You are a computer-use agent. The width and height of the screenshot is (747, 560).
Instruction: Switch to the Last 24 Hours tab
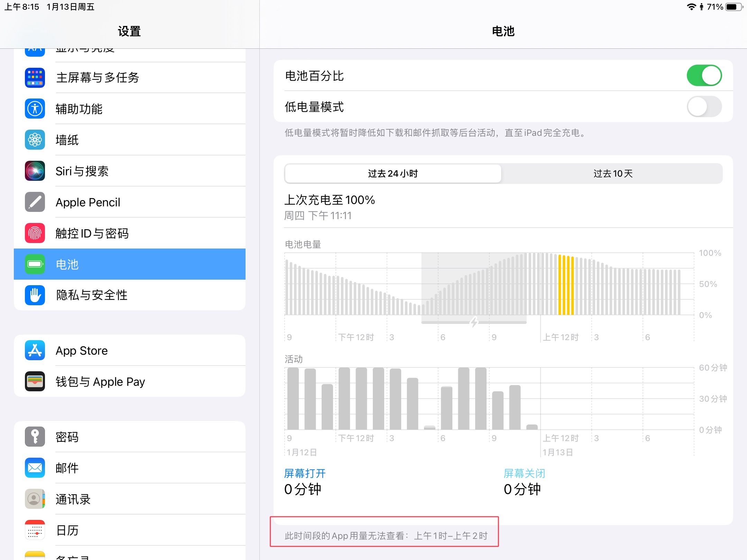click(393, 174)
